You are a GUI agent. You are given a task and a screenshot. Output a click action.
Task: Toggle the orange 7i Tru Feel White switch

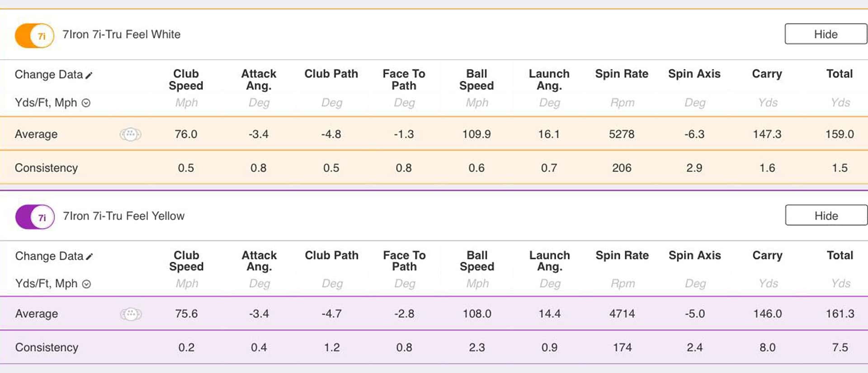pyautogui.click(x=34, y=36)
